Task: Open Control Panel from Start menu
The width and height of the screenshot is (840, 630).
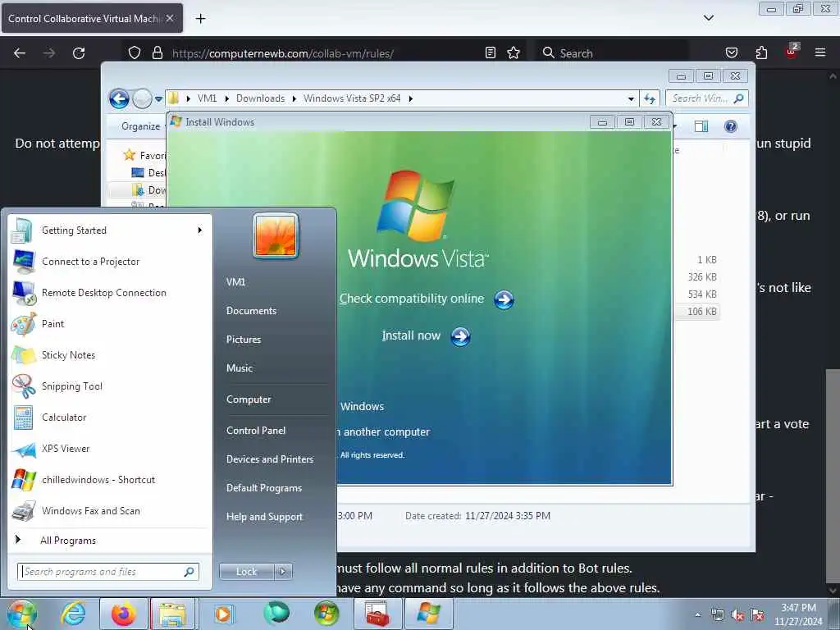Action: [x=256, y=431]
